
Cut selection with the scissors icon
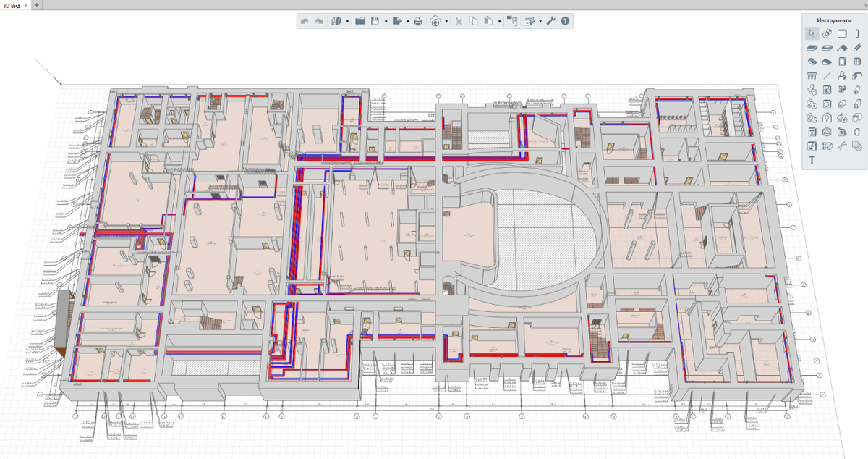[459, 21]
